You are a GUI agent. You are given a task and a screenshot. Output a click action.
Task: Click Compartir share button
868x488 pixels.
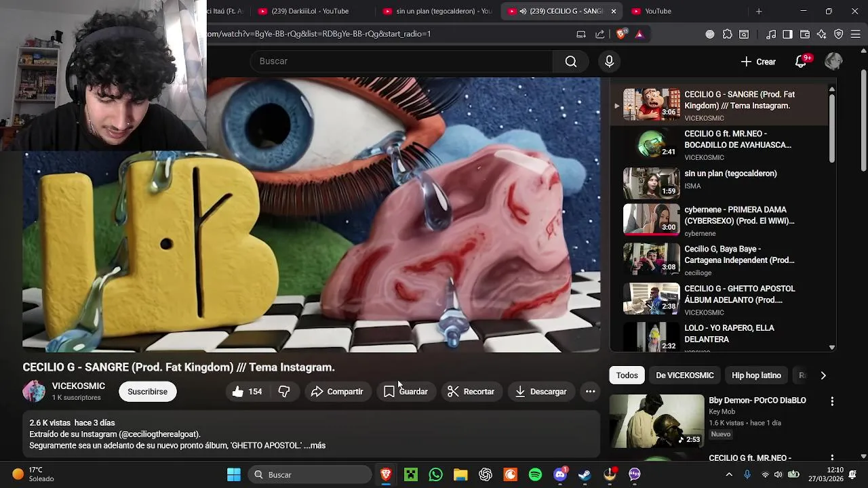[337, 392]
